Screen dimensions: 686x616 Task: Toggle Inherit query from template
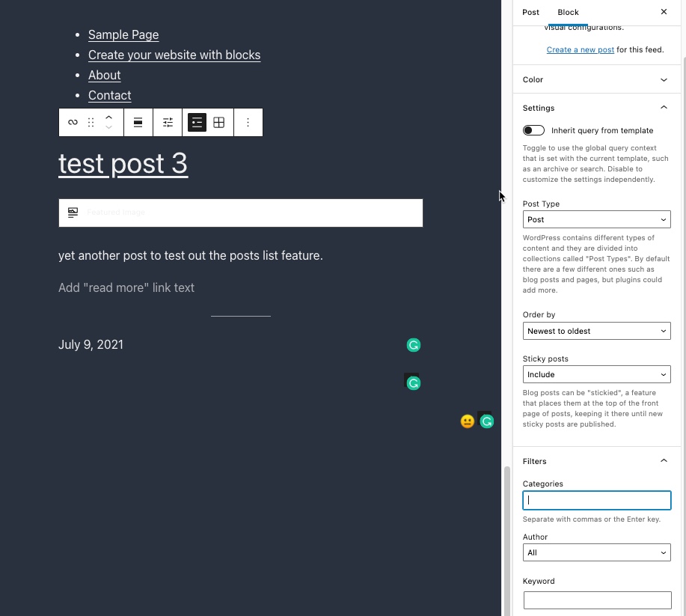point(533,130)
